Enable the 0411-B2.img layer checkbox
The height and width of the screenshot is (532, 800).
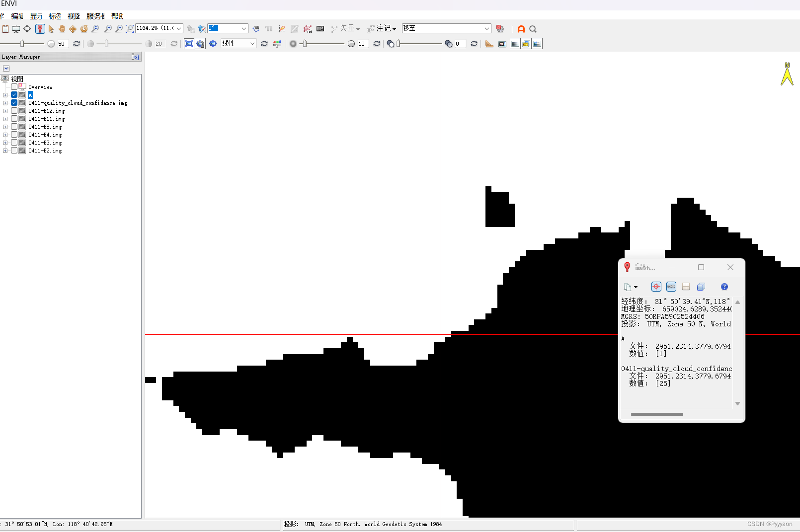[14, 151]
